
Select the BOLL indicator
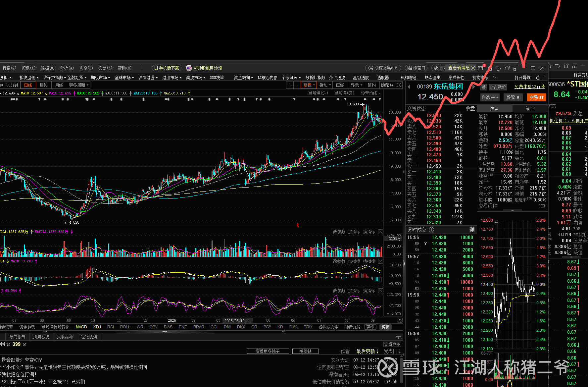pos(125,327)
